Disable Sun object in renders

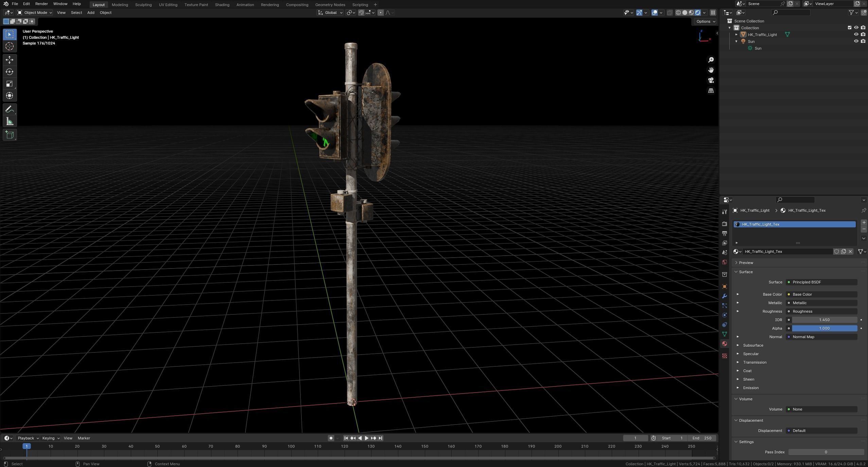(x=863, y=41)
